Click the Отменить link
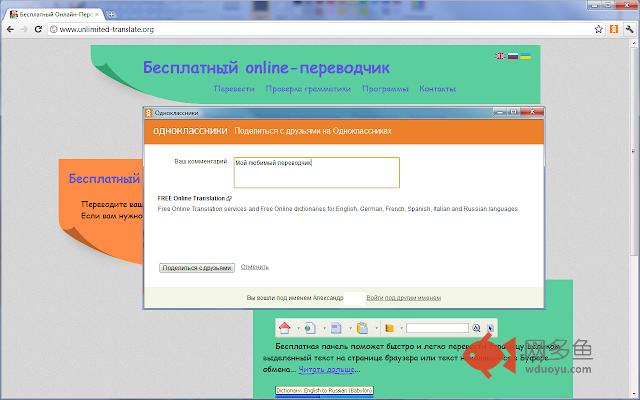 coord(255,267)
